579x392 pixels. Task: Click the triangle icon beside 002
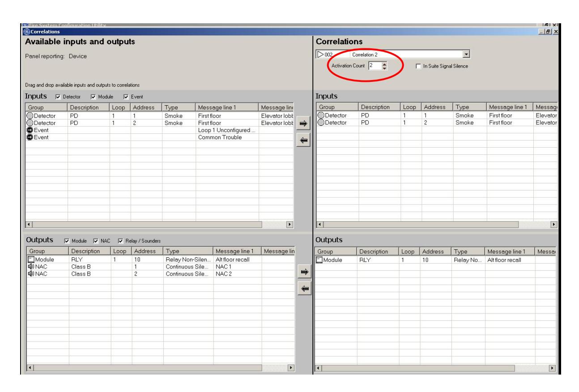coord(321,55)
